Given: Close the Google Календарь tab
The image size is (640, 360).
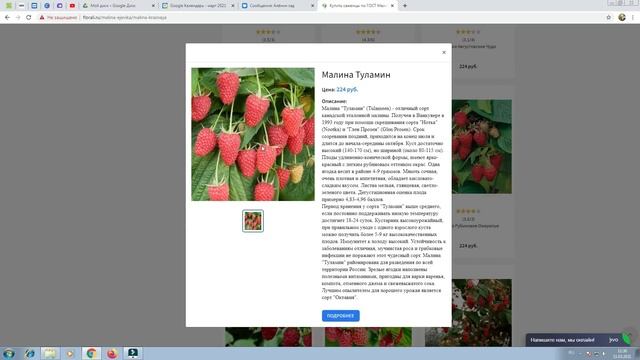Looking at the screenshot, I should click(233, 6).
